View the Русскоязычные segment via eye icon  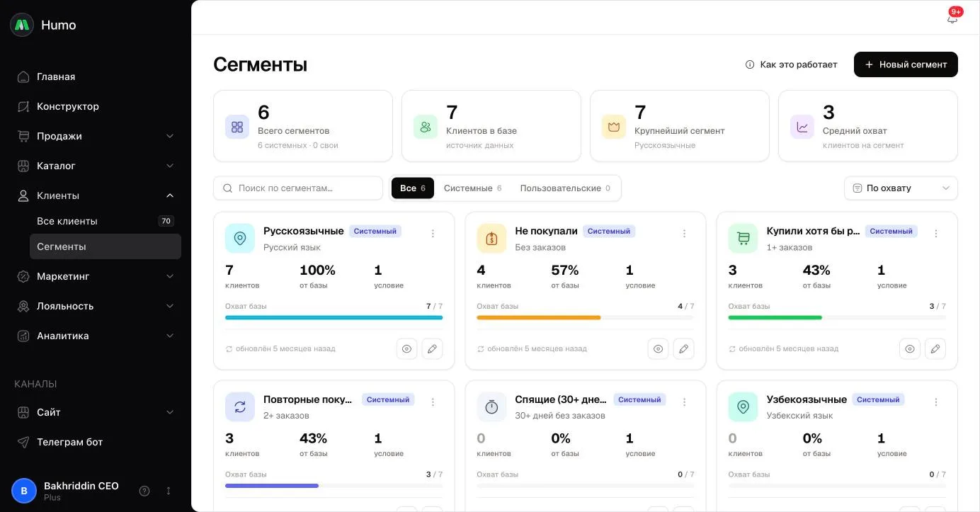(406, 348)
